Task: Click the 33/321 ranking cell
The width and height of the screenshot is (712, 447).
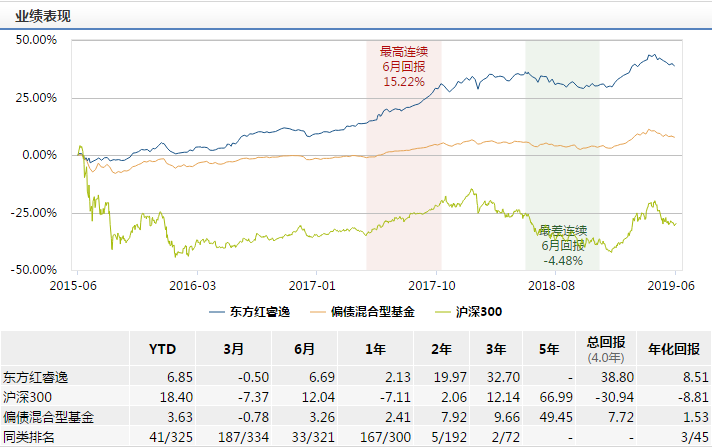Action: pos(313,437)
